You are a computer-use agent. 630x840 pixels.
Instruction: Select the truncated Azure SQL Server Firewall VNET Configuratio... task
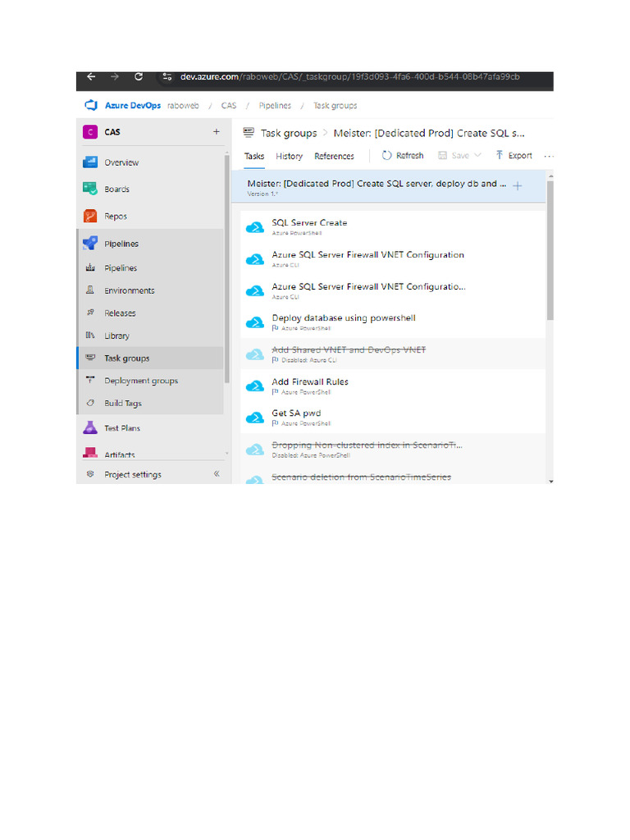click(x=393, y=291)
